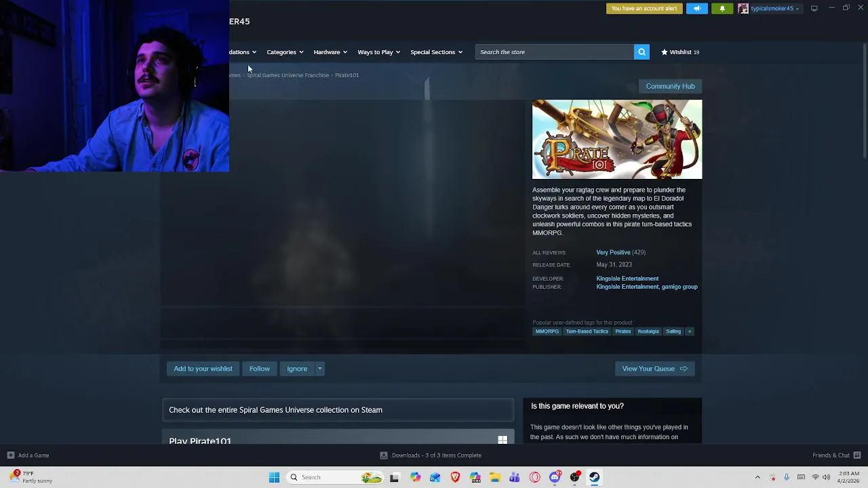This screenshot has height=488, width=868.
Task: Open File Explorer from the taskbar
Action: pos(495,477)
